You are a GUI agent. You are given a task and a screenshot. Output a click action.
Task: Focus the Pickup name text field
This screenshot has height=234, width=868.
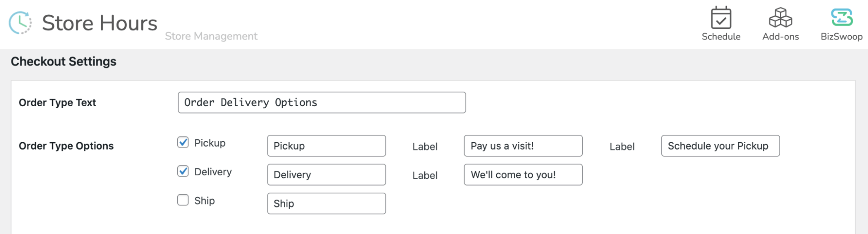point(327,146)
